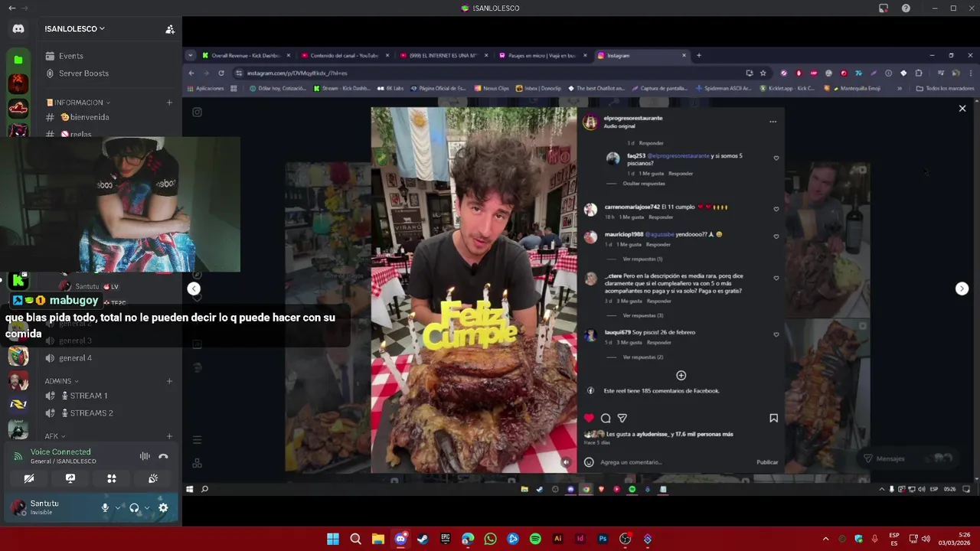Switch to the Overall Revenue Kick Dashboard tab

click(246, 55)
